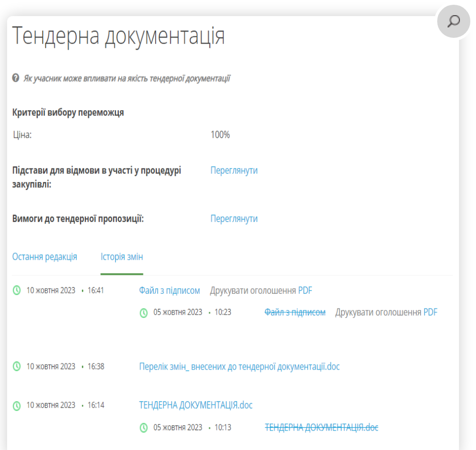Image resolution: width=476 pixels, height=450 pixels.
Task: Click clock icon beside 05 жовтня 10:13
Action: (144, 428)
